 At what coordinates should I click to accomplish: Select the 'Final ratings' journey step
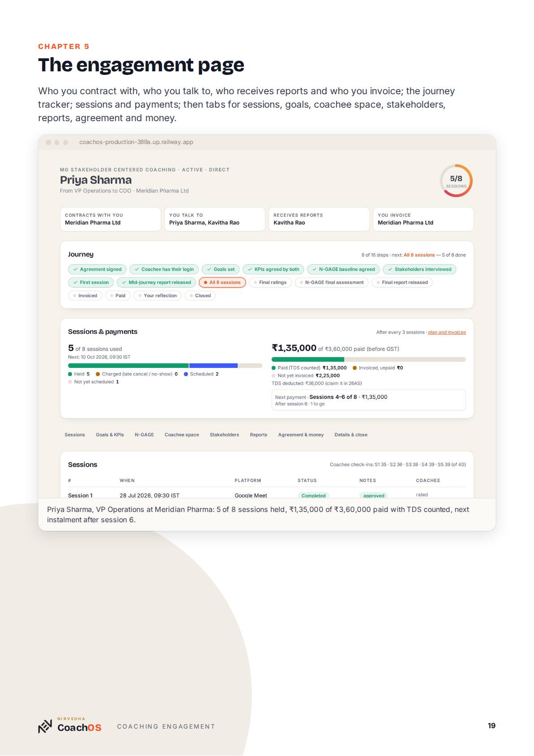(270, 282)
